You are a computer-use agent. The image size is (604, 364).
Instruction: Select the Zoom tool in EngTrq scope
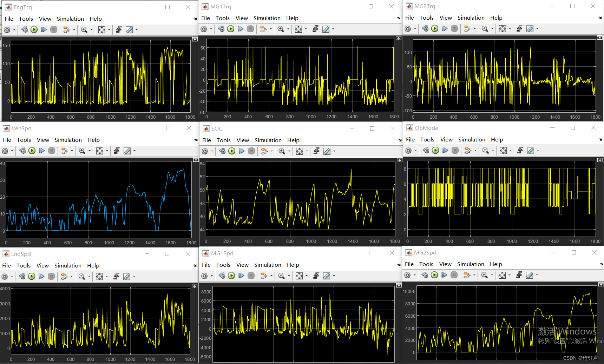point(84,30)
